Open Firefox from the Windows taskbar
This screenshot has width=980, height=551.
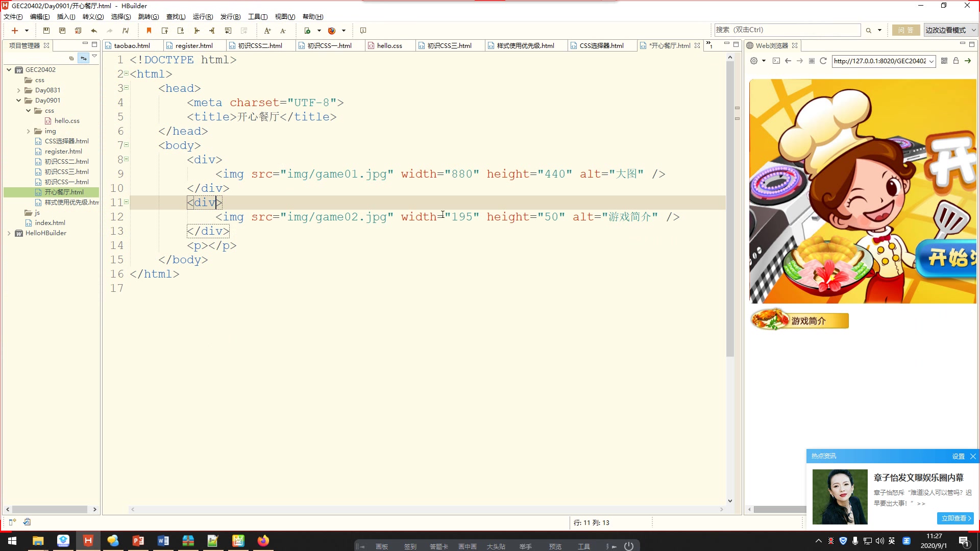coord(263,541)
